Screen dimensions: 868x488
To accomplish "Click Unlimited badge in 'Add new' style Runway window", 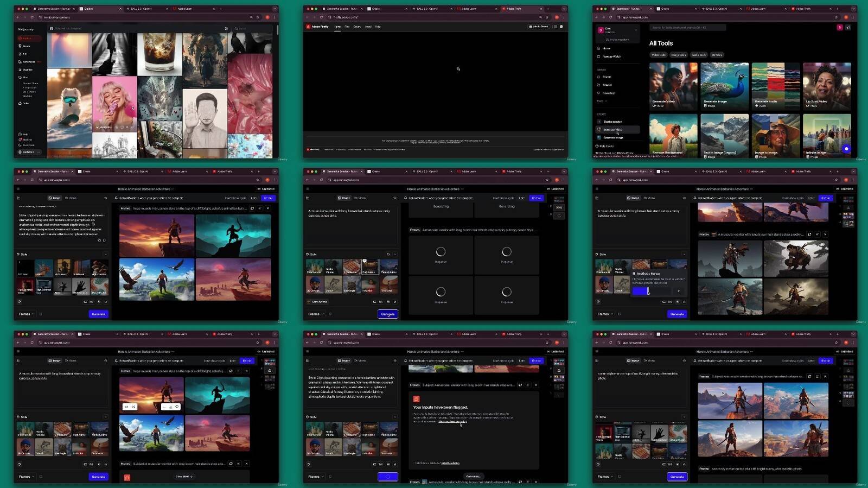I will pyautogui.click(x=266, y=189).
